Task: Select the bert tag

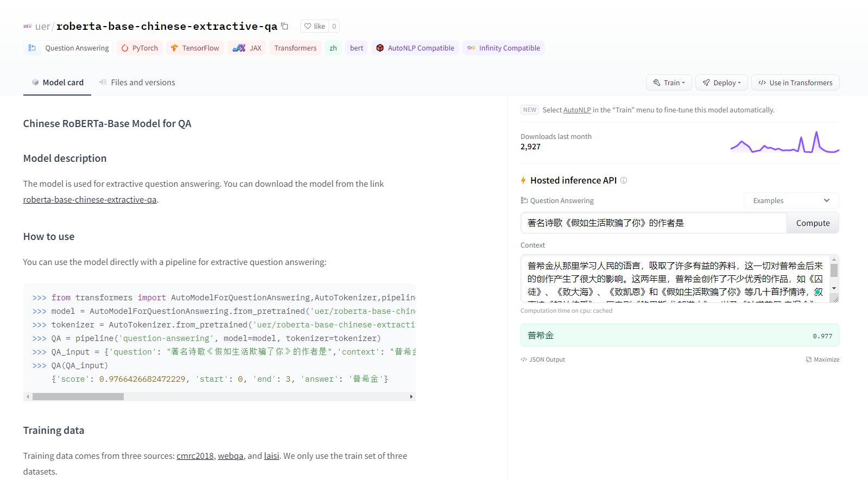Action: coord(357,48)
